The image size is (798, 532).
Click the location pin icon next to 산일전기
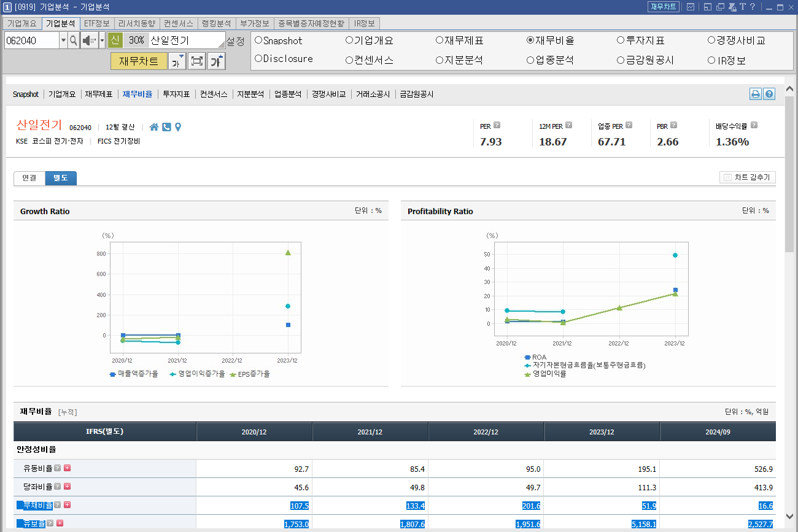(178, 127)
